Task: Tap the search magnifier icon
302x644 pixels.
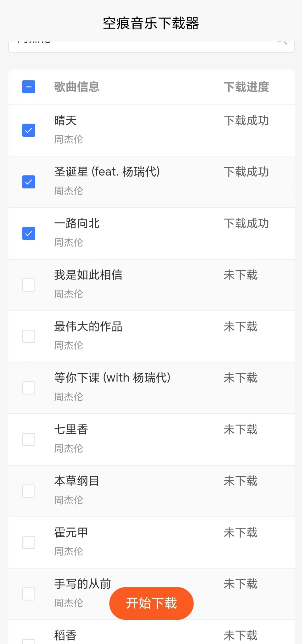Action: tap(282, 42)
